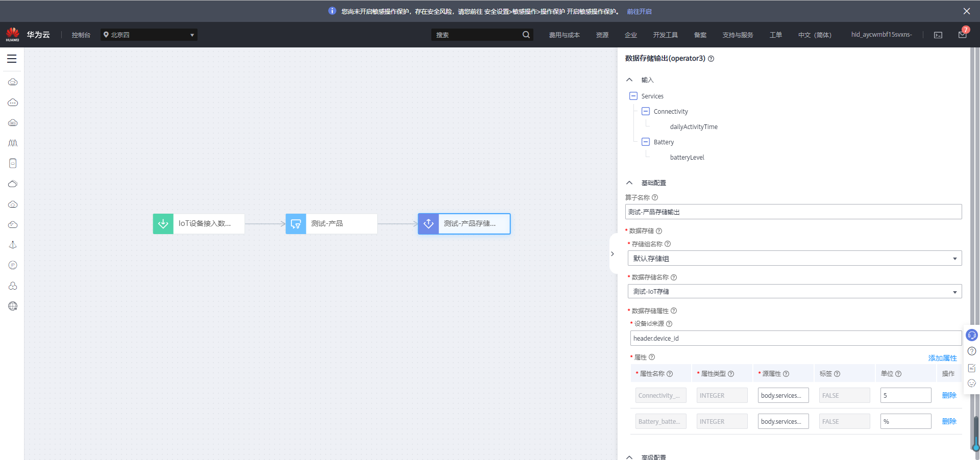Click help icon beside 数据存储 label
The width and height of the screenshot is (980, 460).
(659, 231)
